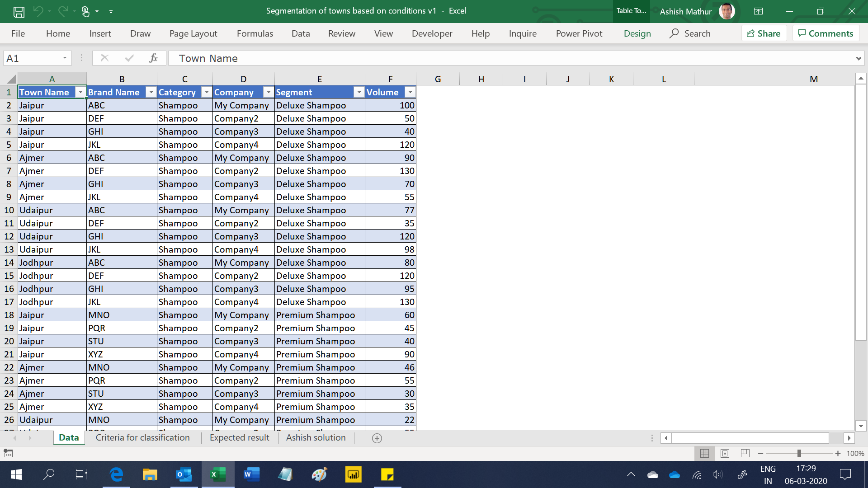
Task: Open Ribbon Display Options icon
Action: [758, 11]
